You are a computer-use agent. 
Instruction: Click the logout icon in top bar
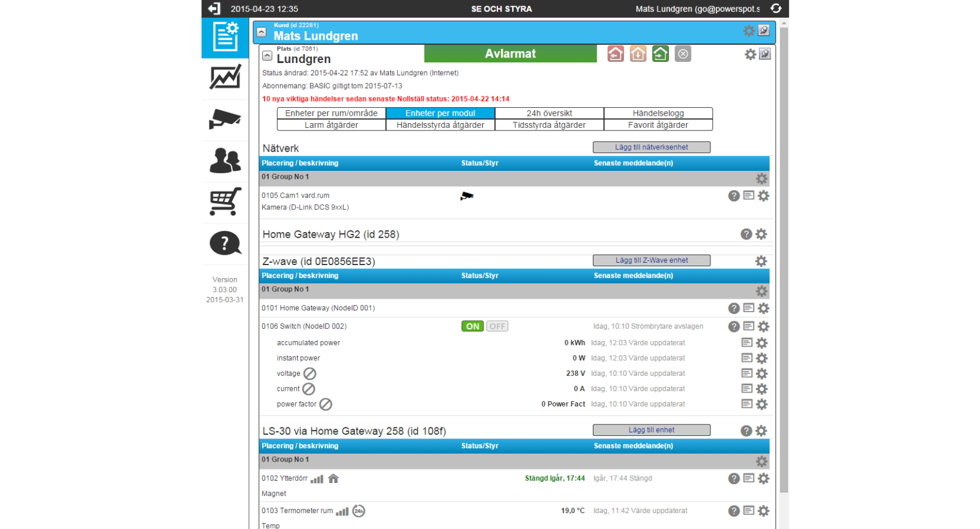click(x=214, y=9)
